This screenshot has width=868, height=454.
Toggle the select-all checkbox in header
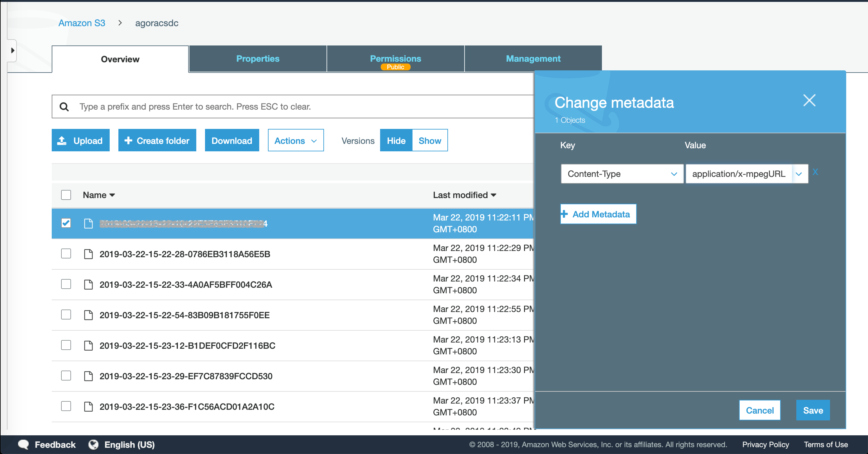[66, 195]
